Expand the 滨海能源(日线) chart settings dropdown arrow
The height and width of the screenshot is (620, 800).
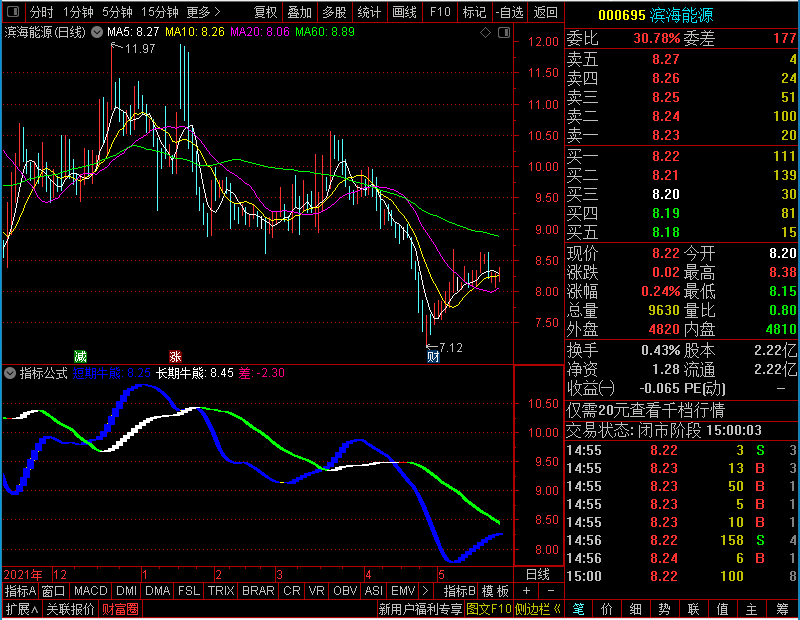pyautogui.click(x=97, y=32)
